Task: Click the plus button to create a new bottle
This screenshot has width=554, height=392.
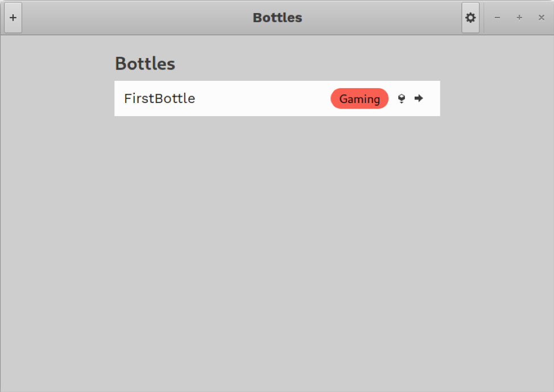Action: coord(13,18)
